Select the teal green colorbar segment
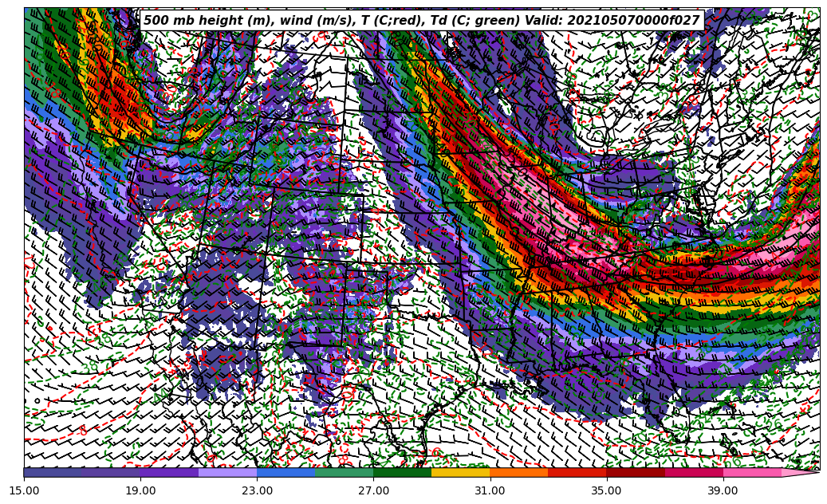This screenshot has height=504, width=827. coord(345,472)
